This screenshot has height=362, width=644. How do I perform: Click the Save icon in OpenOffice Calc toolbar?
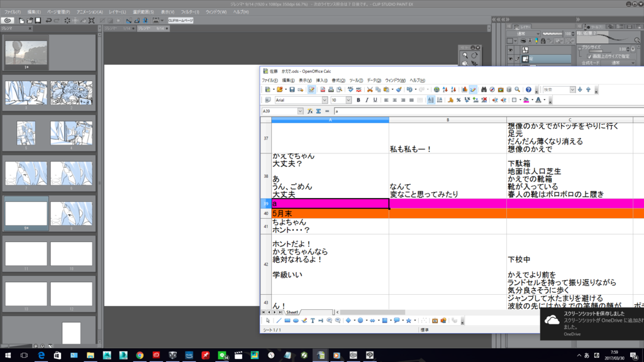pyautogui.click(x=292, y=89)
